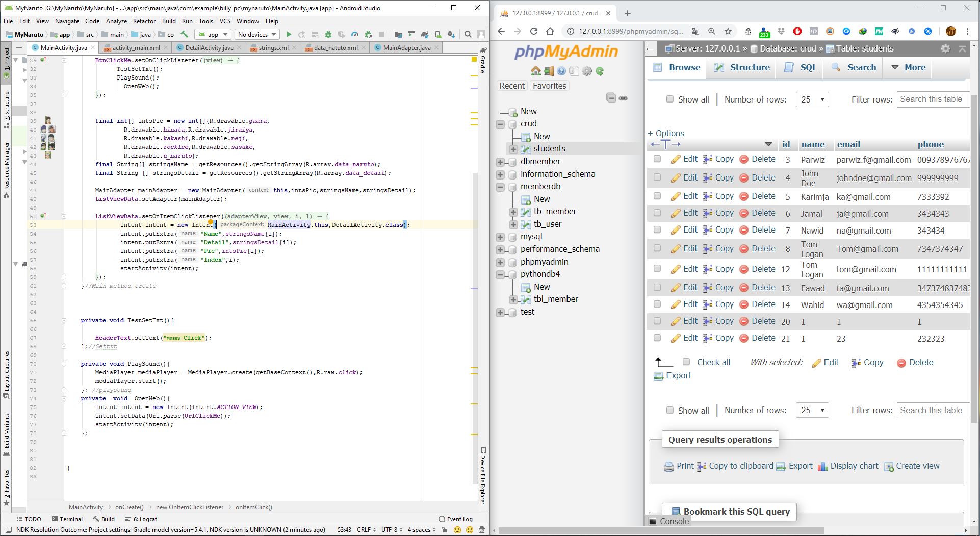The width and height of the screenshot is (980, 536).
Task: Open the Refactor menu
Action: coord(144,21)
